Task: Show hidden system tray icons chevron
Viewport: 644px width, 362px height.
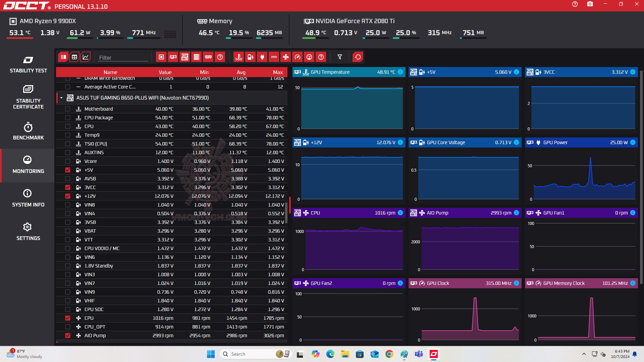Action: click(584, 354)
